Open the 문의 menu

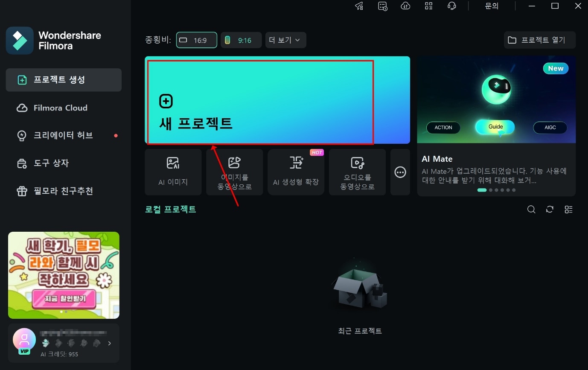[492, 6]
